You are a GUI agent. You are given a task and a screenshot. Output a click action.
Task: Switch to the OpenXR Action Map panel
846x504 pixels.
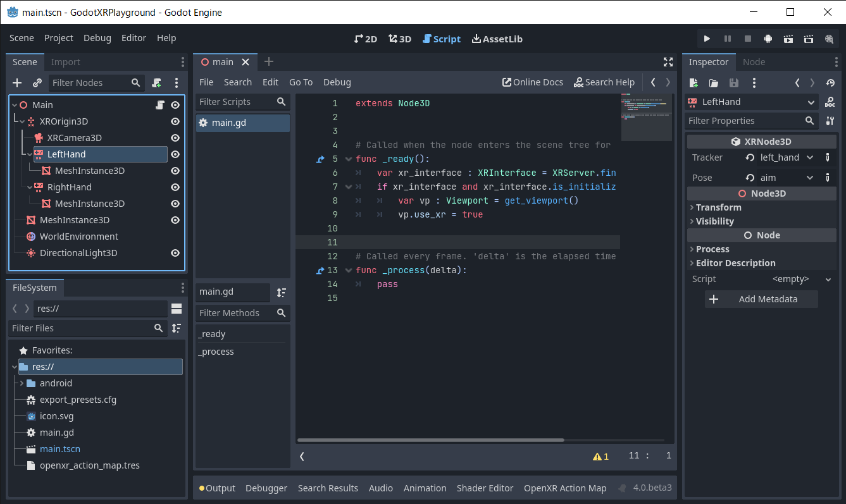(564, 488)
